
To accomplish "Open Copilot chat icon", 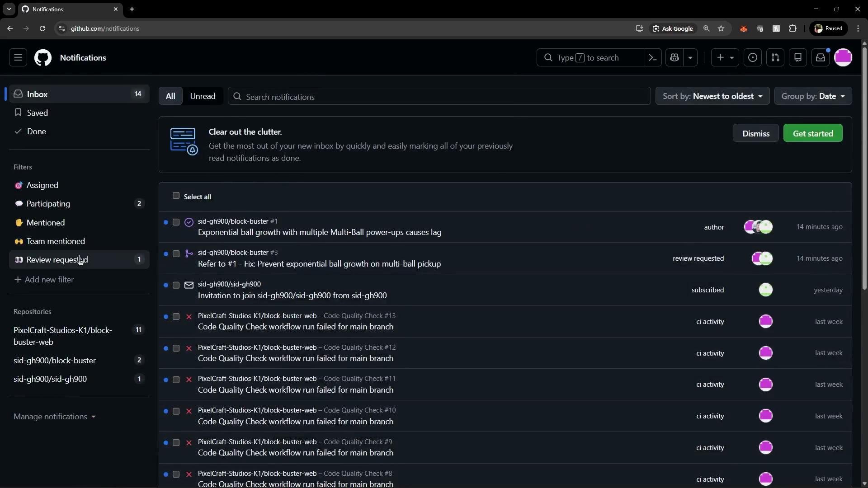I will pos(675,58).
